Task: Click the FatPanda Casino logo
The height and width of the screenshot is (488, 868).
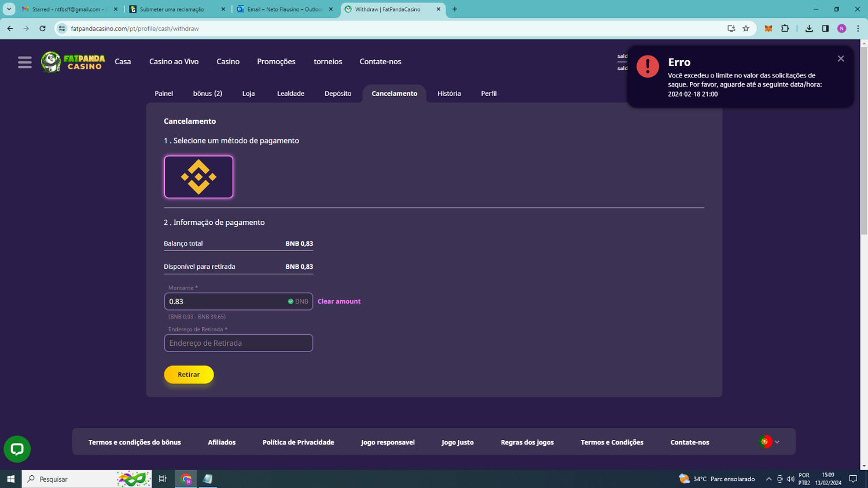Action: (73, 62)
